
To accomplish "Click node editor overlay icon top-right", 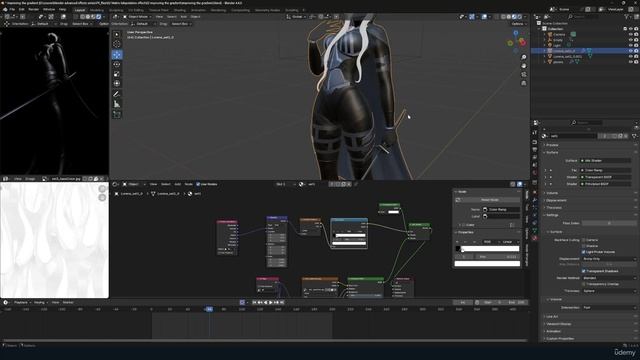I will [520, 184].
